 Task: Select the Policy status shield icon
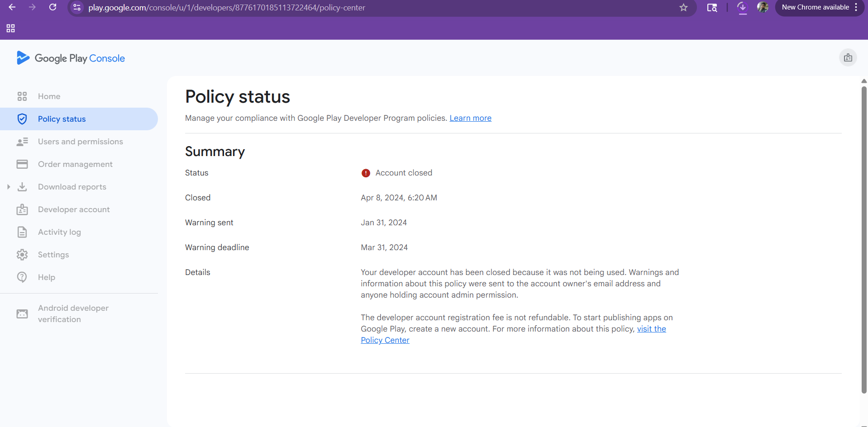pos(22,119)
